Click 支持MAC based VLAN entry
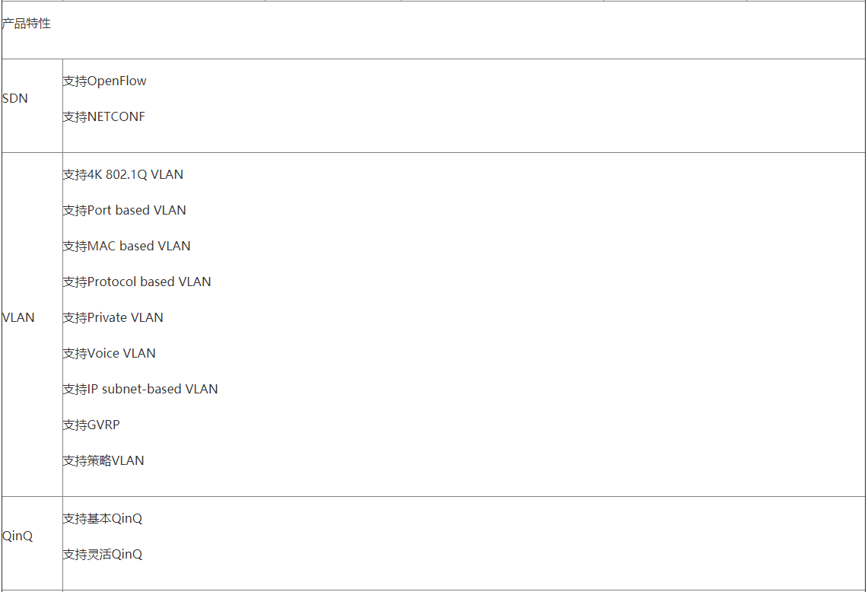Viewport: 868px width, 592px height. click(x=127, y=246)
